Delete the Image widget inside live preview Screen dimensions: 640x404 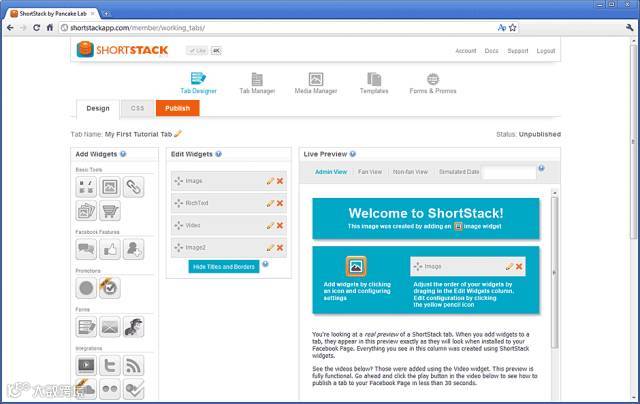tap(519, 266)
